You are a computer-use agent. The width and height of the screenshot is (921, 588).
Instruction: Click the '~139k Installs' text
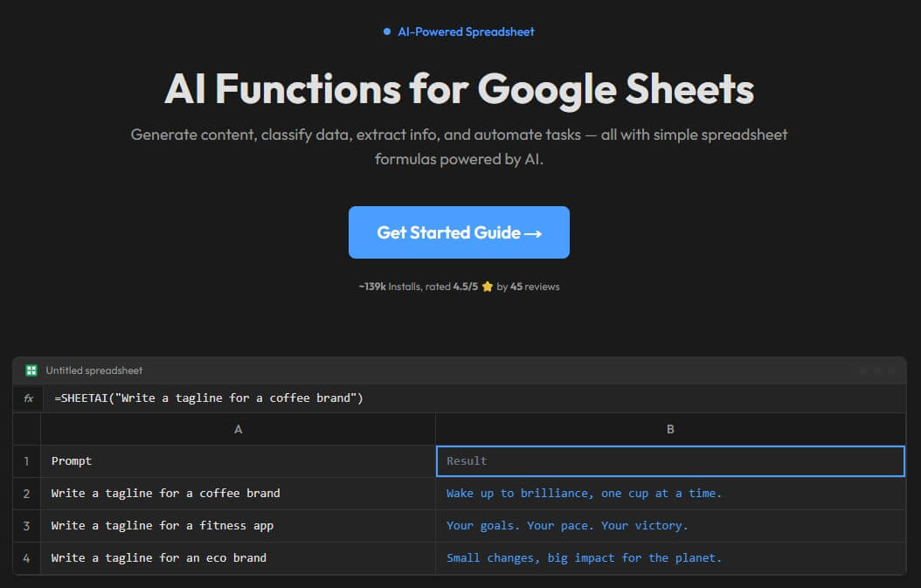390,287
